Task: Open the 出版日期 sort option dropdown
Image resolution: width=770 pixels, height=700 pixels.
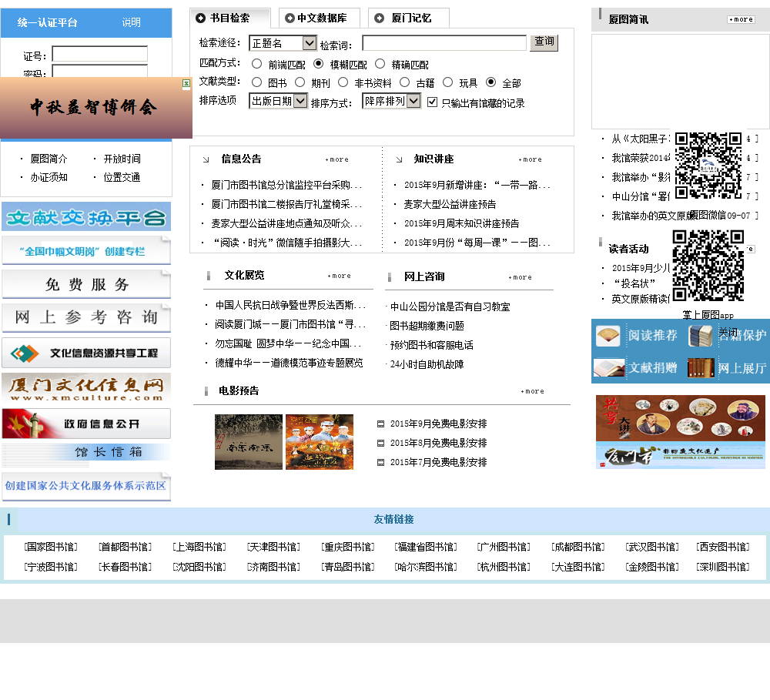Action: point(279,101)
